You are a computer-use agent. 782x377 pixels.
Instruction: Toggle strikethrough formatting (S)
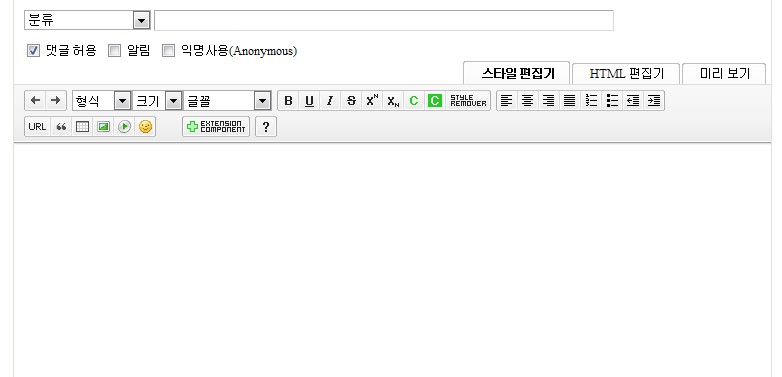[x=351, y=101]
